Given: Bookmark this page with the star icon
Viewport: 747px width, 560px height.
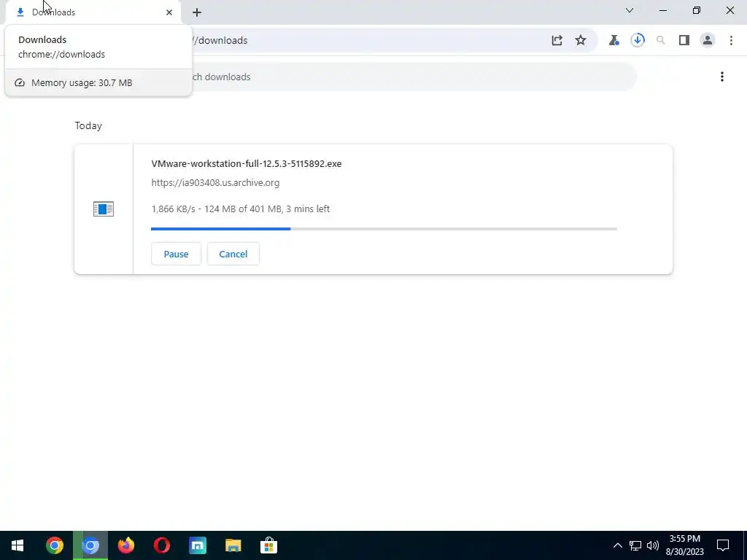Looking at the screenshot, I should 580,40.
